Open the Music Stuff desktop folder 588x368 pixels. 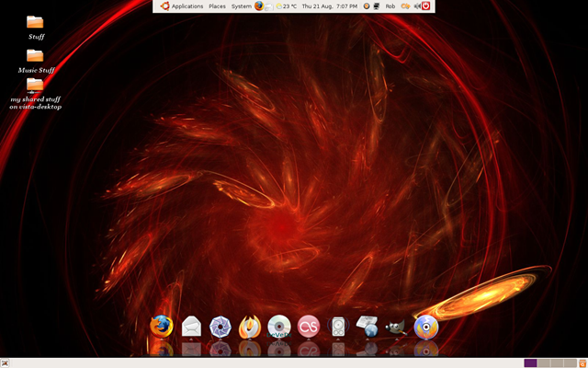point(35,55)
